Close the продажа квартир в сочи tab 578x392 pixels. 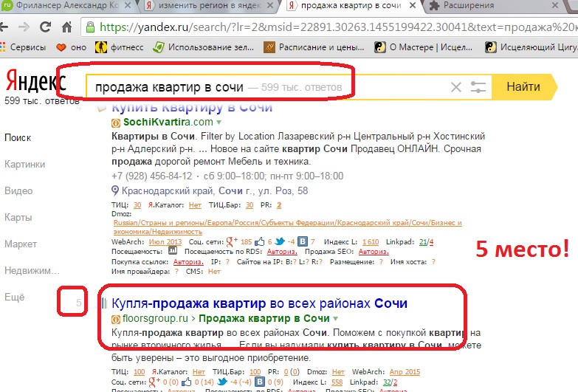click(x=413, y=5)
